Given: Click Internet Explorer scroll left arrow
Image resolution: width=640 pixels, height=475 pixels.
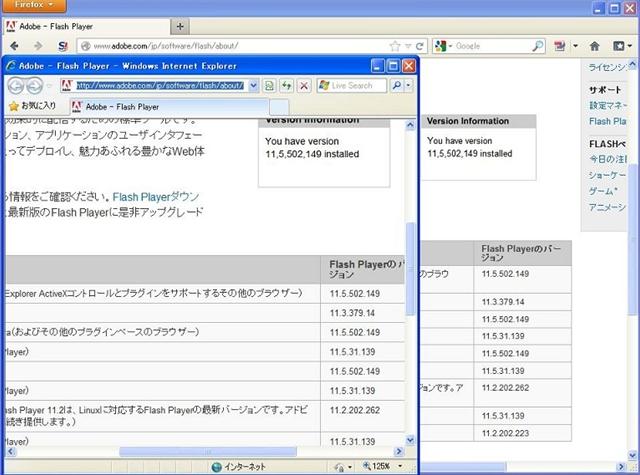Looking at the screenshot, I should tap(11, 451).
